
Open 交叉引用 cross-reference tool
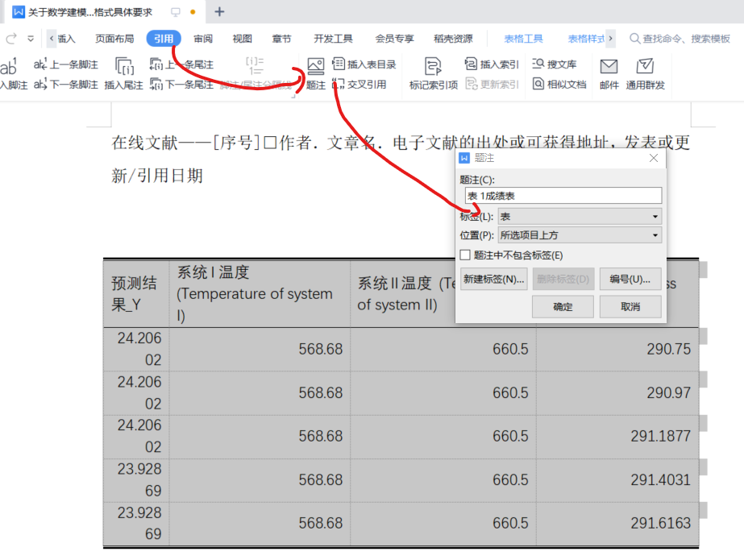click(360, 85)
